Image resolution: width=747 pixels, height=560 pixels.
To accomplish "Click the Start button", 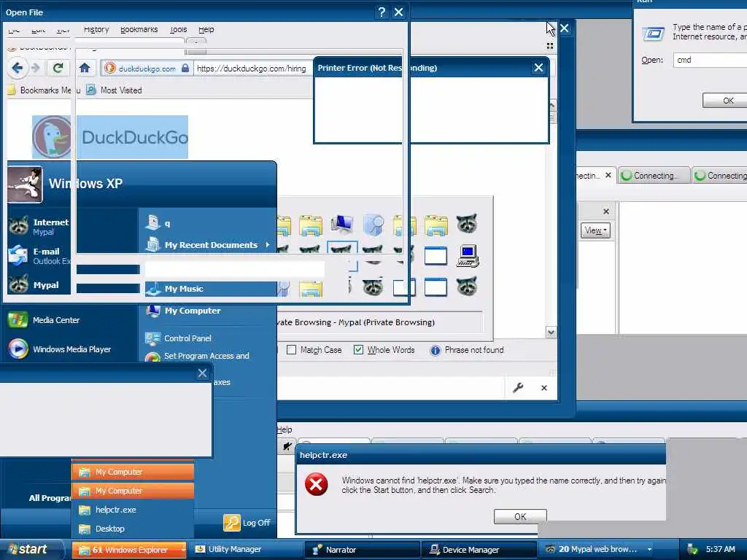I will (x=29, y=550).
